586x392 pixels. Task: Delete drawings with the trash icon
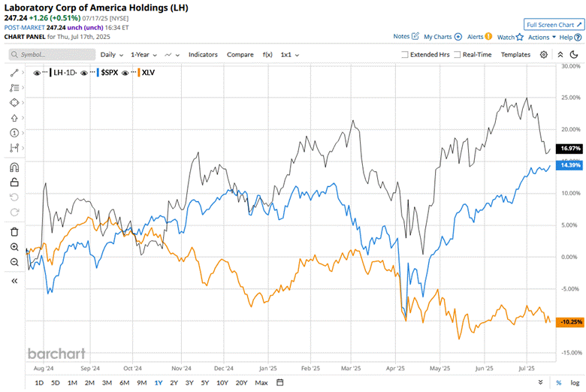[x=14, y=232]
